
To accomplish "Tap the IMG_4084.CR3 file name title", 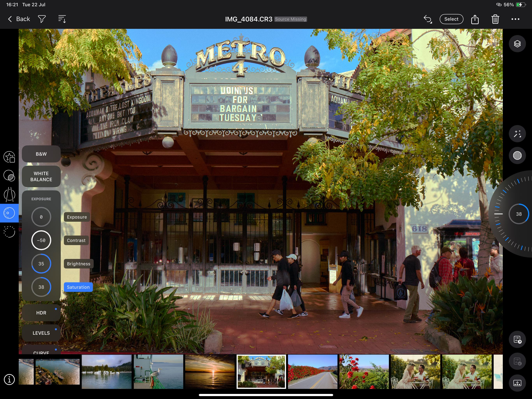I will click(x=249, y=19).
